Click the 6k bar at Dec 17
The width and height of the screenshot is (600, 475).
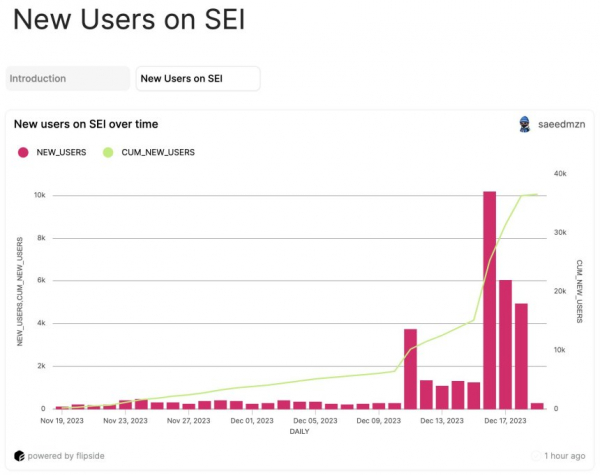(x=505, y=344)
